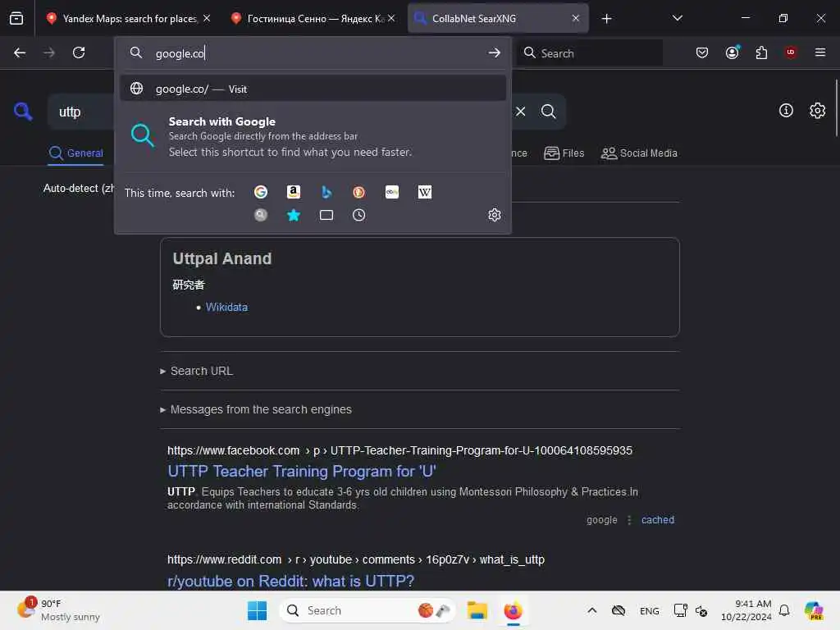
Task: Click the page vertical scrollbar
Action: [836, 108]
